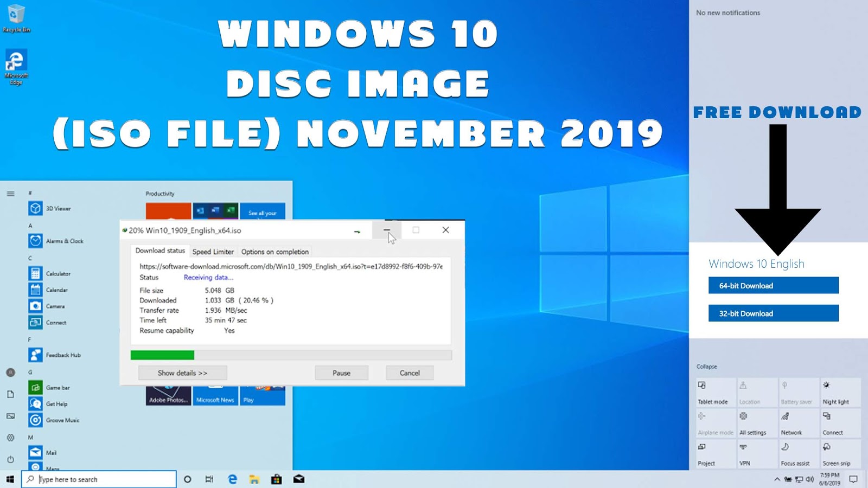Open the Recycle Bin desktop icon
The width and height of the screenshot is (868, 488).
coord(16,18)
